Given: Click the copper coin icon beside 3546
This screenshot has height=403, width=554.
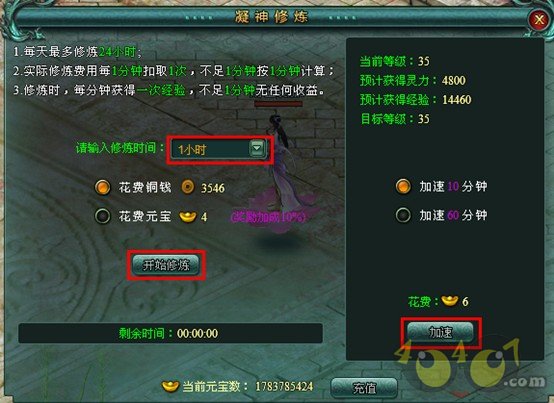Looking at the screenshot, I should pyautogui.click(x=188, y=187).
